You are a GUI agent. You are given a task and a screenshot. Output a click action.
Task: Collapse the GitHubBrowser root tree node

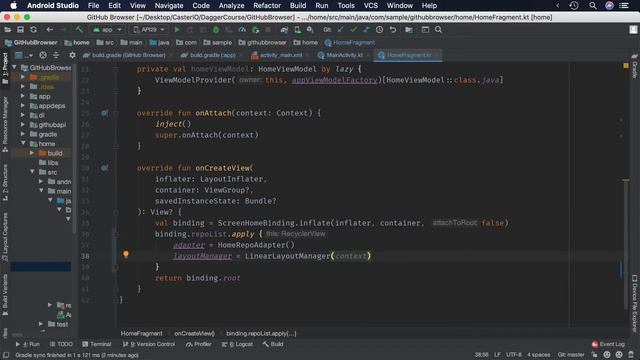(15, 67)
